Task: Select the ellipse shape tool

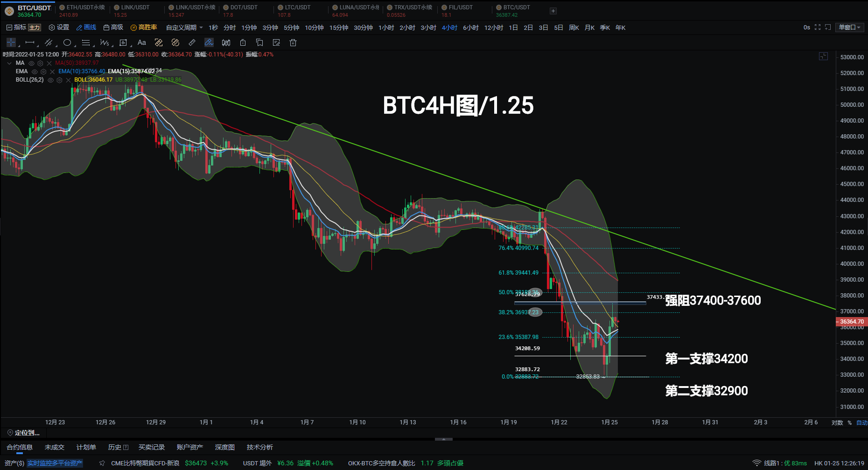Action: pos(67,42)
